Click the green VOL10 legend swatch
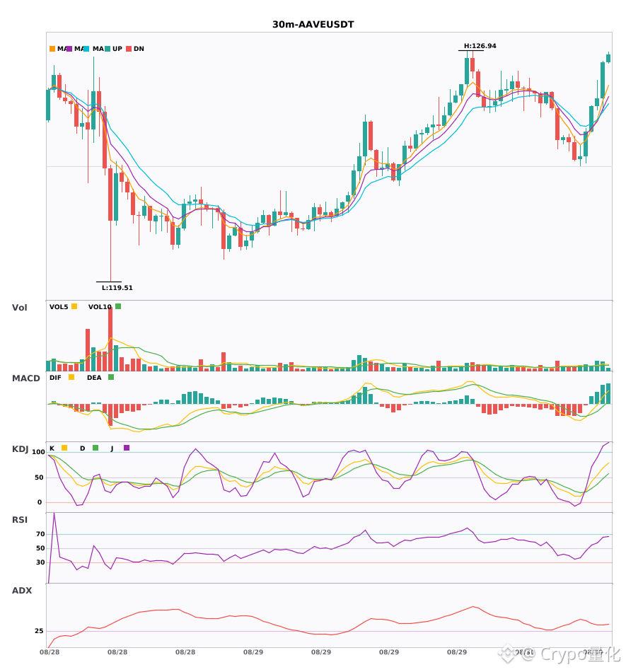The width and height of the screenshot is (626, 672). click(x=118, y=306)
